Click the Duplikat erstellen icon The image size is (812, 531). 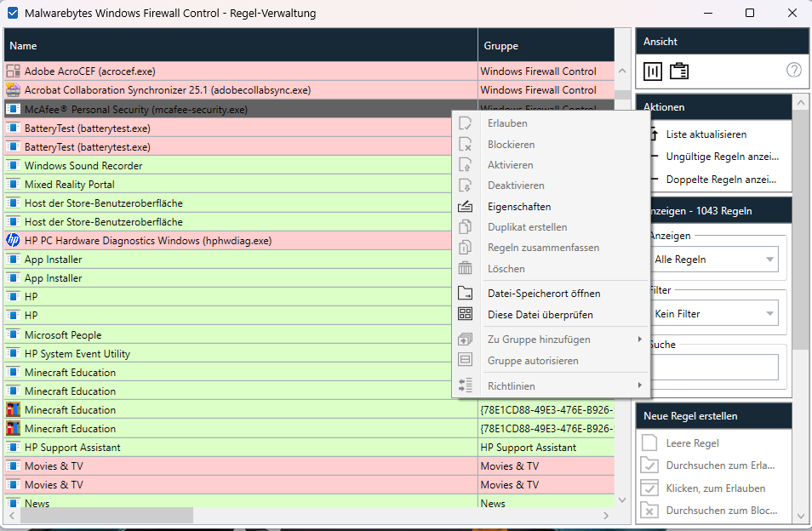pyautogui.click(x=465, y=226)
